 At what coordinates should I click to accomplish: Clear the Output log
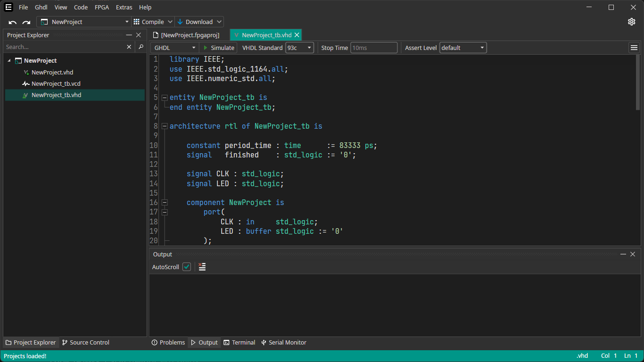202,267
